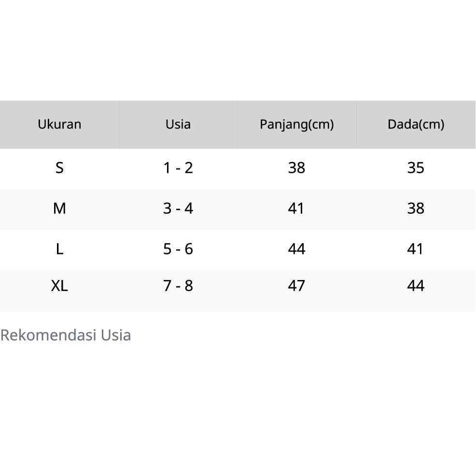Click the Rekomendasi Usia text
This screenshot has width=476, height=476.
click(x=66, y=335)
